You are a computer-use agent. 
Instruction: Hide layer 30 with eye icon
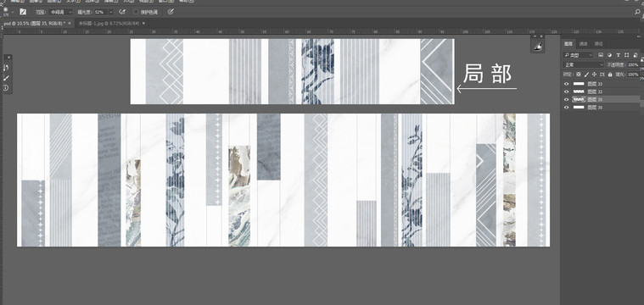[567, 107]
